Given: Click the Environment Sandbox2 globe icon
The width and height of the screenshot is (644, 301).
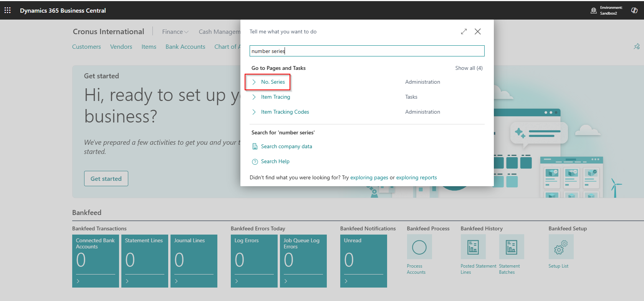Looking at the screenshot, I should [594, 10].
